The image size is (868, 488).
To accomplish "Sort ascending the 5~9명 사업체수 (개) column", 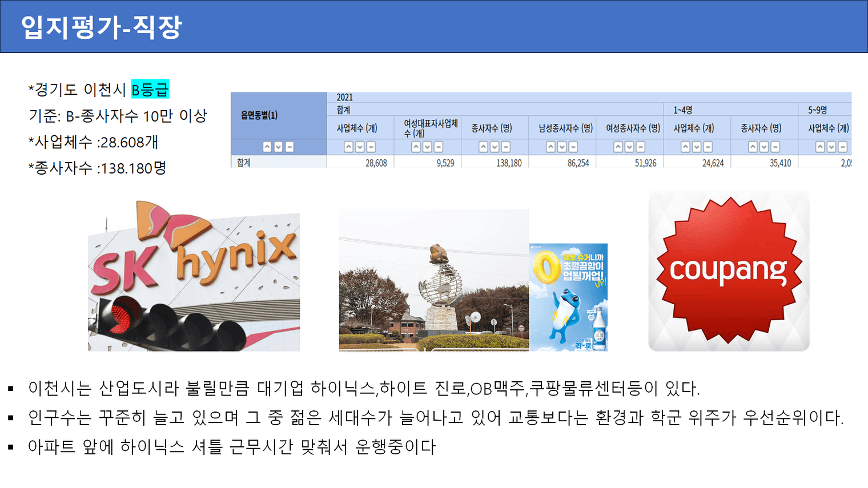I will 820,147.
